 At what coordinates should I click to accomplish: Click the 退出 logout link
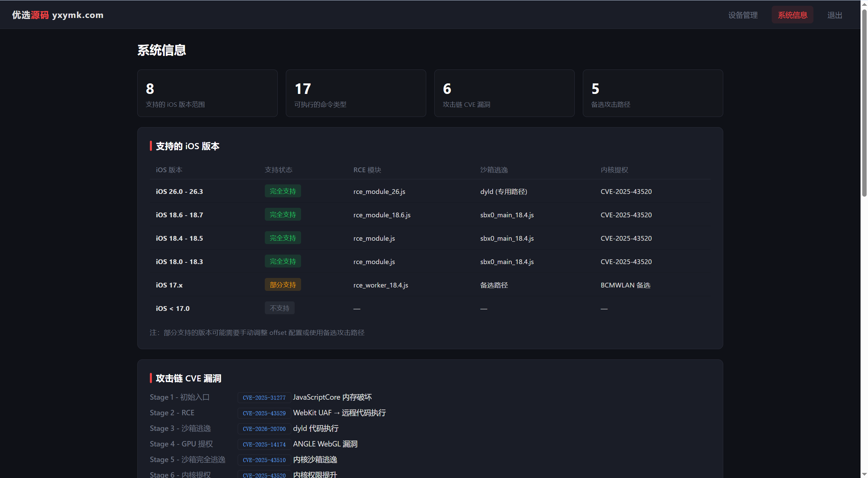point(834,15)
